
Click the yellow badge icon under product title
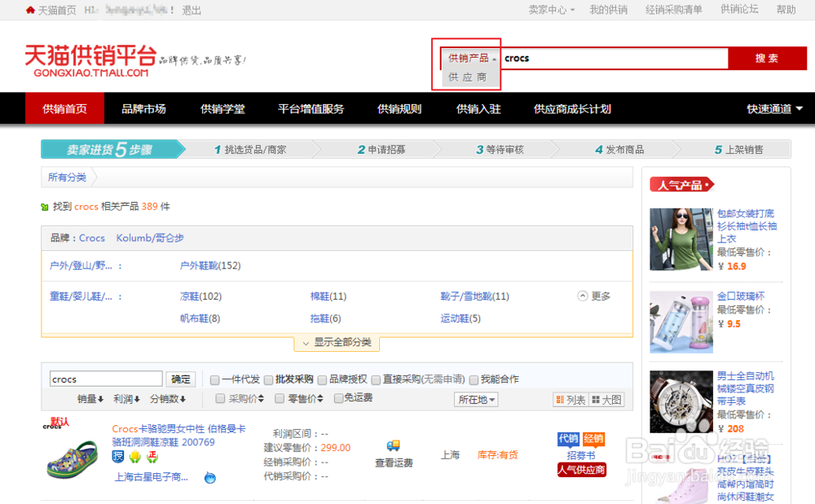(x=135, y=457)
